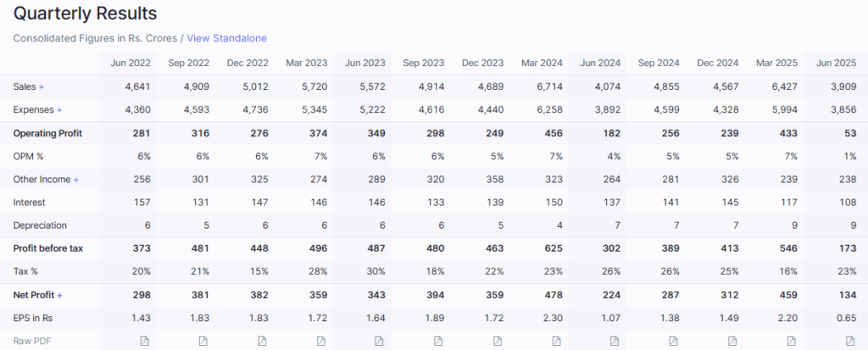Image resolution: width=868 pixels, height=350 pixels.
Task: Open the Raw PDF icon for Jun 2022
Action: (x=144, y=341)
